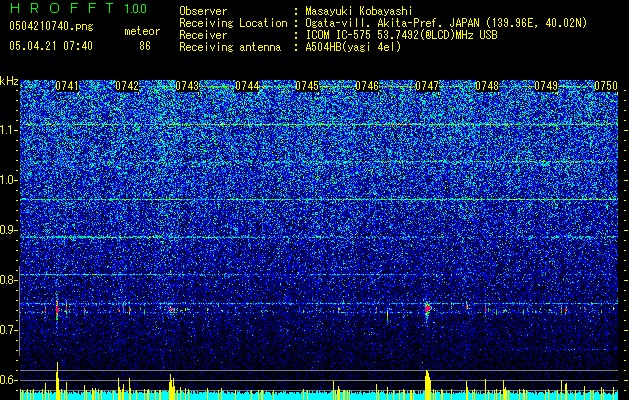Select the ICOM IC-575 53.7492 MHz text
The height and width of the screenshot is (400, 629).
pyautogui.click(x=401, y=35)
